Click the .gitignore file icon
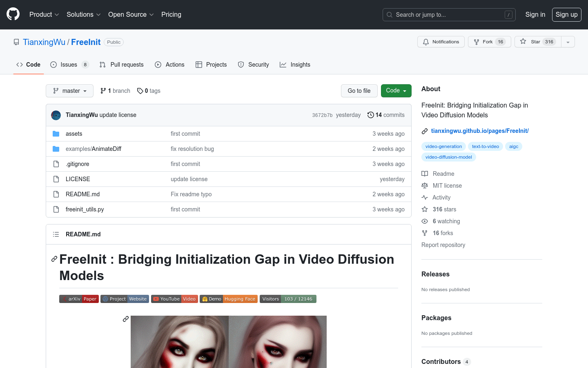 (x=56, y=164)
